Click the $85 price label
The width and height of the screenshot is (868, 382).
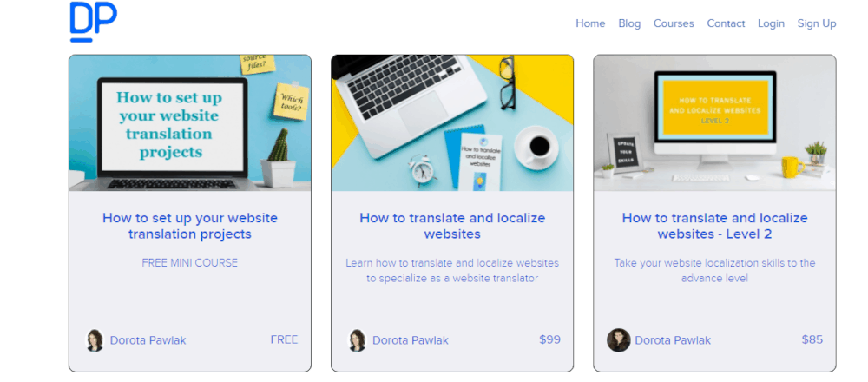coord(812,339)
